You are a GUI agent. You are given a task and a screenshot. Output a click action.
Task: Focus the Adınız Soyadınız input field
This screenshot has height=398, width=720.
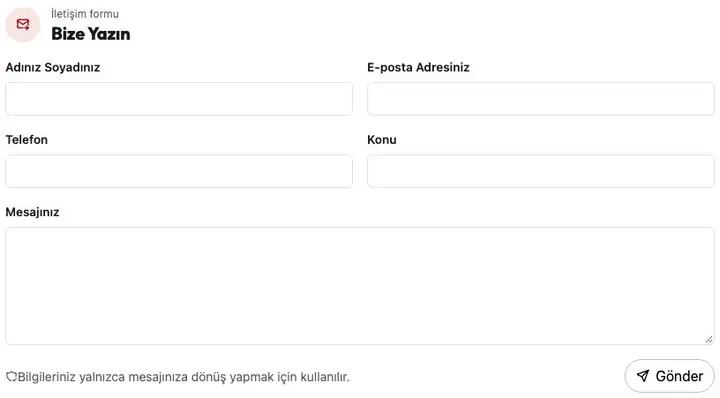pyautogui.click(x=179, y=99)
